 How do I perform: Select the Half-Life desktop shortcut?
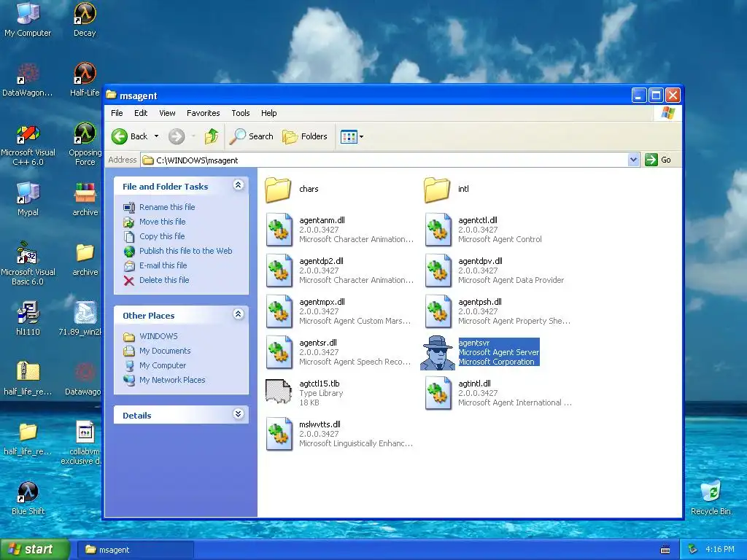85,79
